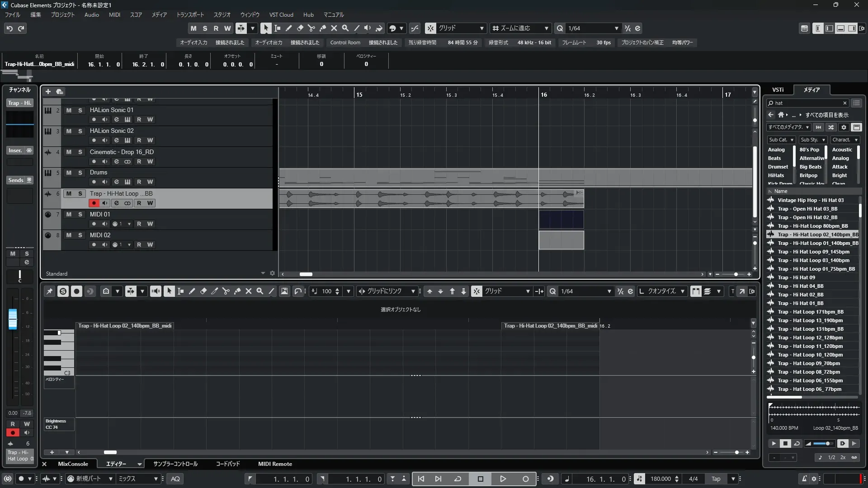Switch to the VSTi tab
This screenshot has width=868, height=488.
778,90
